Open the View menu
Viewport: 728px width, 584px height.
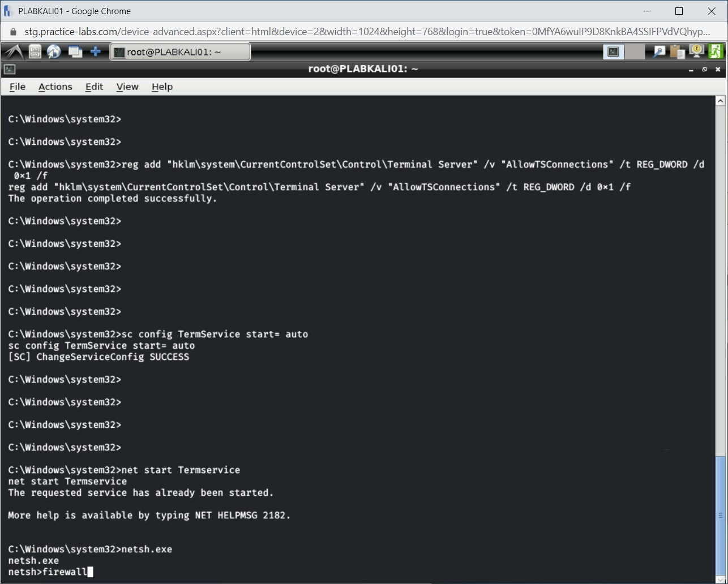pyautogui.click(x=127, y=87)
